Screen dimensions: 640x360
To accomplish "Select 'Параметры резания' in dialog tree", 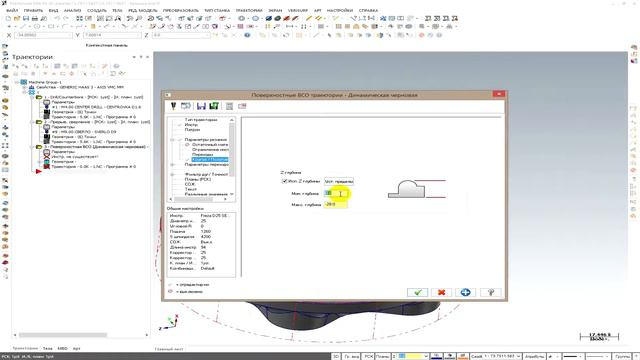I will (205, 140).
